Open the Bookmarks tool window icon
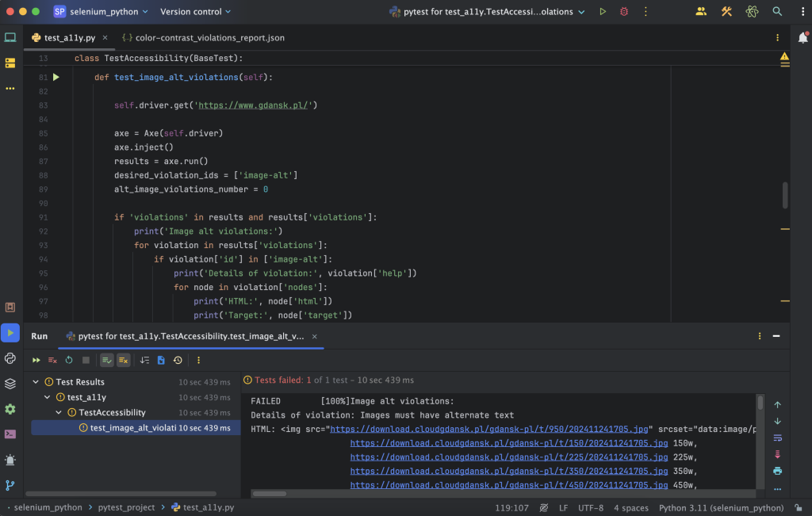 click(x=10, y=308)
